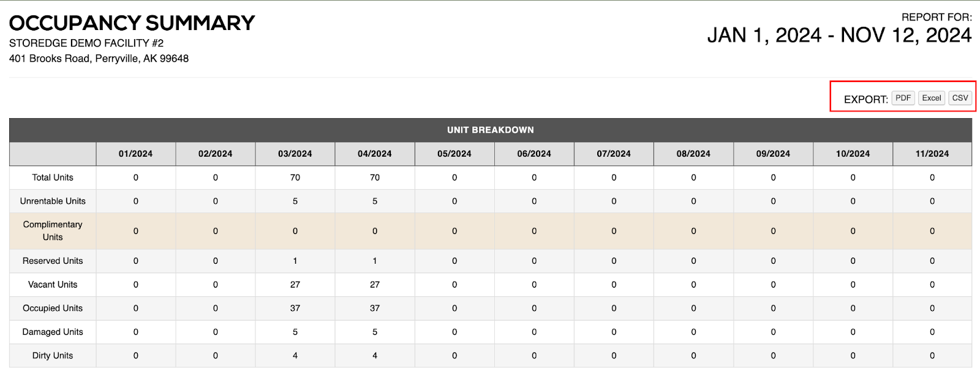Click the 07/2024 column header
This screenshot has width=980, height=377.
614,154
